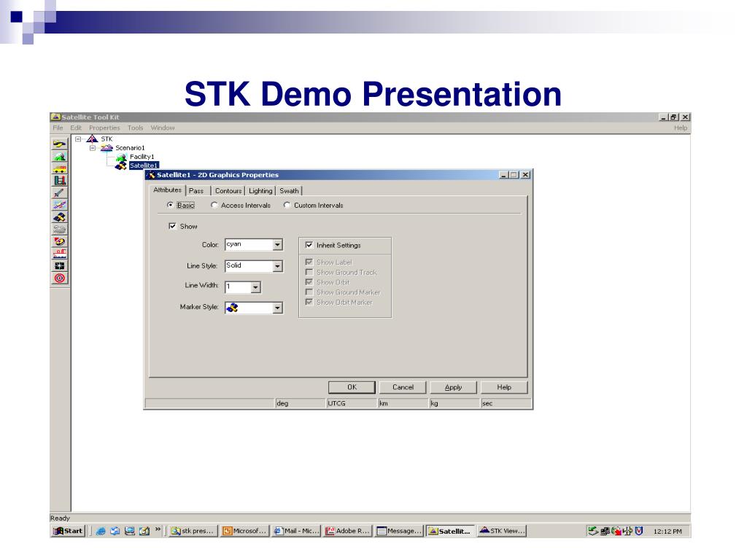Toggle the Show Ground Track checkbox
This screenshot has width=747, height=560.
click(x=309, y=272)
